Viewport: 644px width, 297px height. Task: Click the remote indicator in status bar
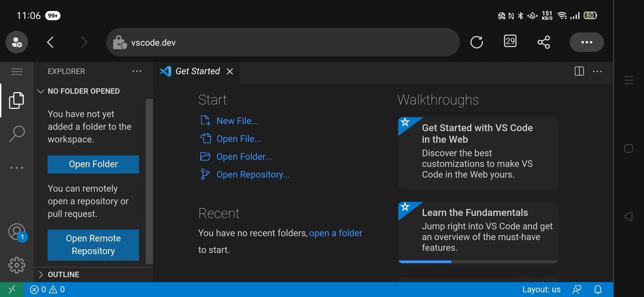[12, 289]
